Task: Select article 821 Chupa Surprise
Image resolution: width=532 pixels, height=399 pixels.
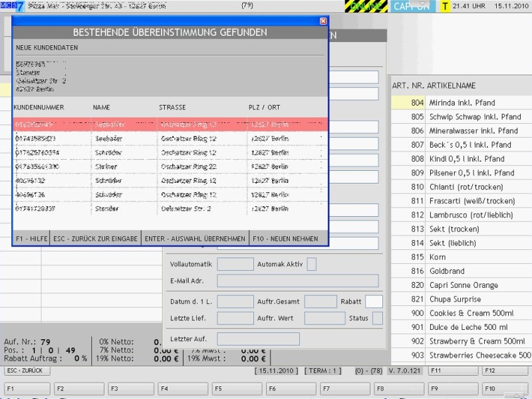Action: point(462,299)
